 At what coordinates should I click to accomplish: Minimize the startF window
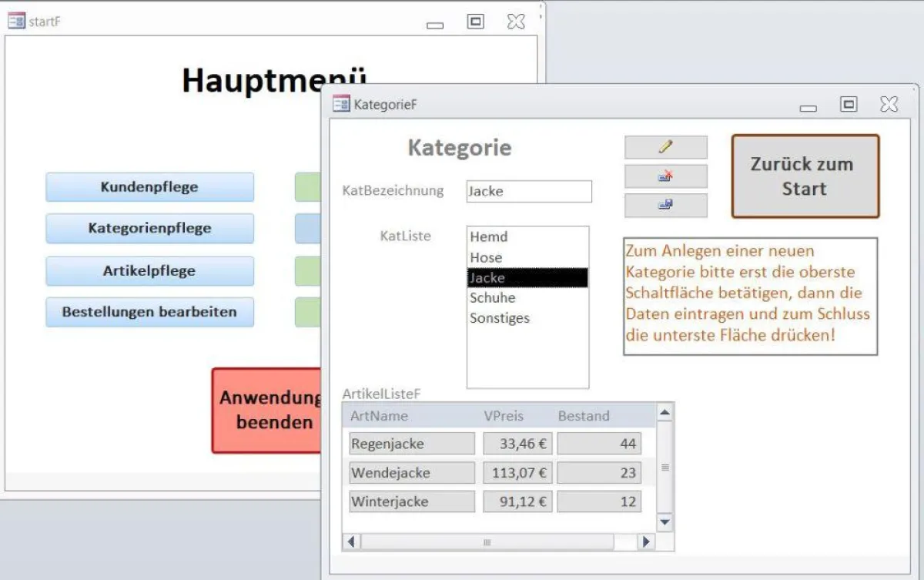[435, 25]
